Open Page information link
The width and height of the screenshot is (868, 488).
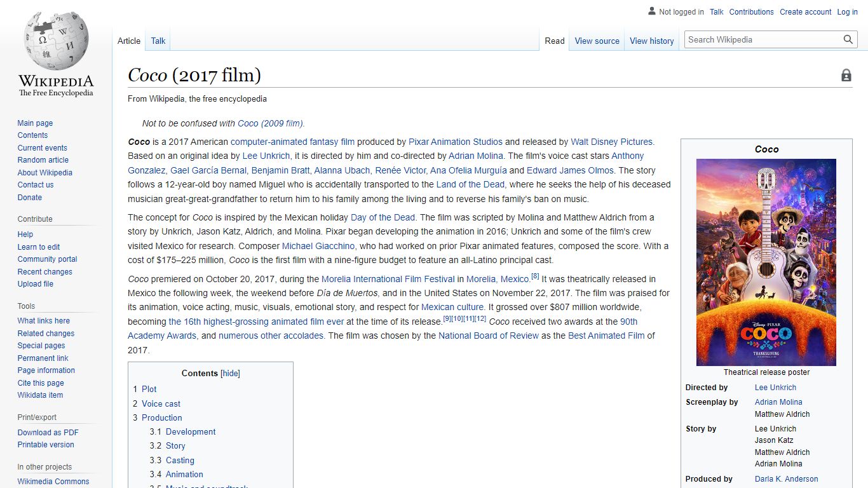46,370
